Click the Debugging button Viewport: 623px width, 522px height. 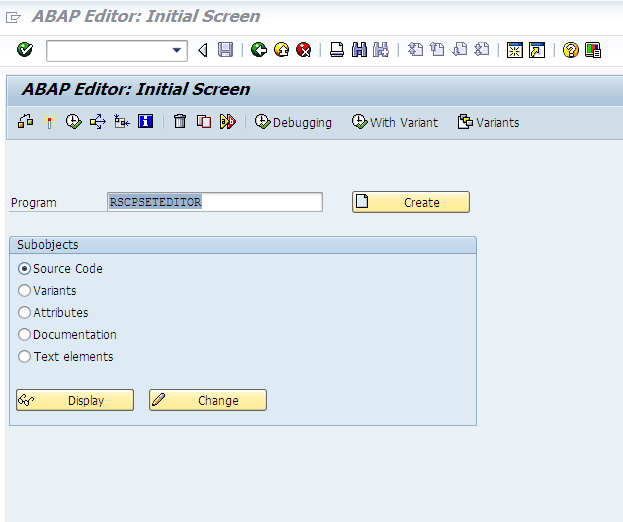(x=293, y=122)
